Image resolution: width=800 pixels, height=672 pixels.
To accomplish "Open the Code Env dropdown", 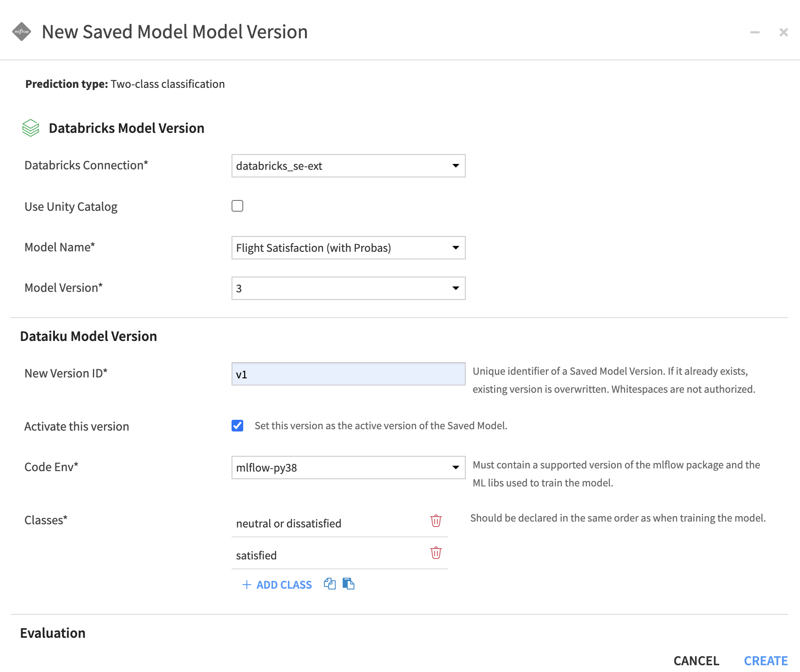I will pyautogui.click(x=348, y=468).
